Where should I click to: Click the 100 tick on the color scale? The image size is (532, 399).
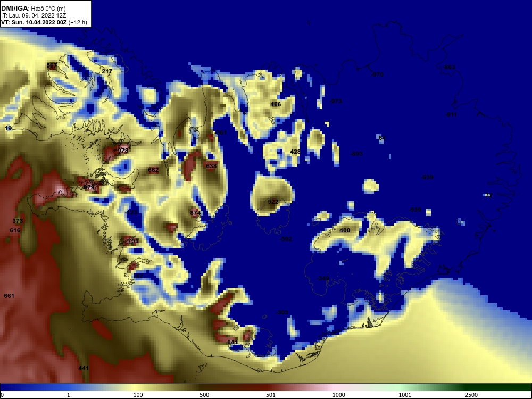point(138,395)
